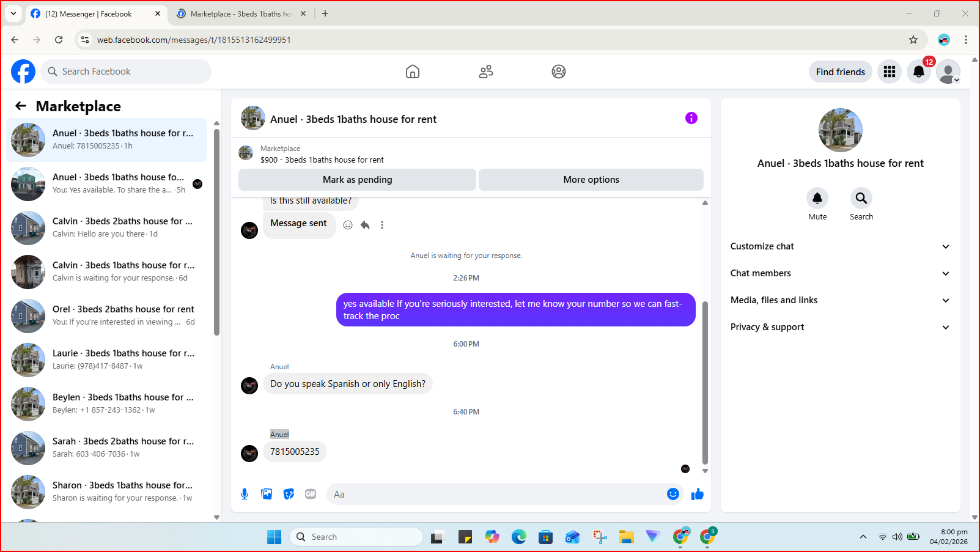Open the emoji picker in message box

pyautogui.click(x=673, y=494)
